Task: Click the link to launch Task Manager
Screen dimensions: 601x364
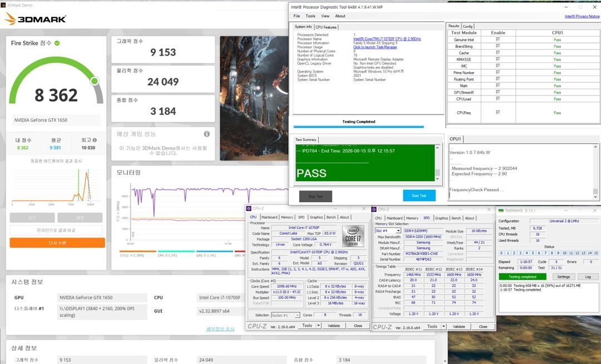Action: (375, 47)
